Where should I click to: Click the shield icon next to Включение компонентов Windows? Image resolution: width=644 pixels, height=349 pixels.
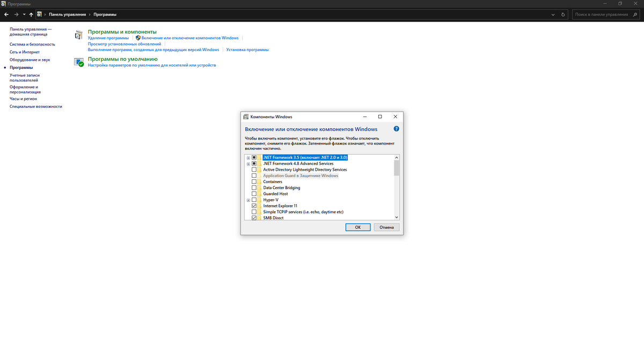(x=138, y=38)
